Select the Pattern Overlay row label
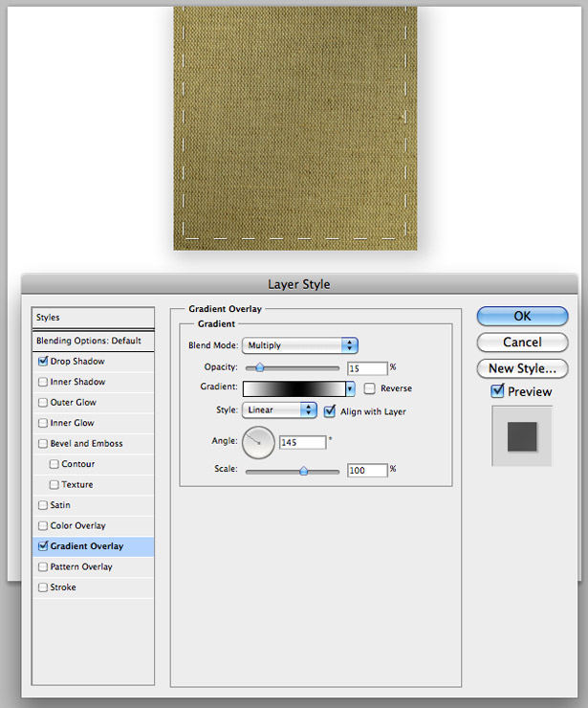 pyautogui.click(x=81, y=566)
